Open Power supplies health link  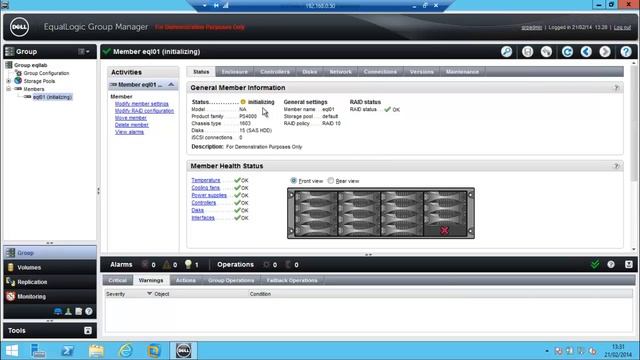[209, 195]
